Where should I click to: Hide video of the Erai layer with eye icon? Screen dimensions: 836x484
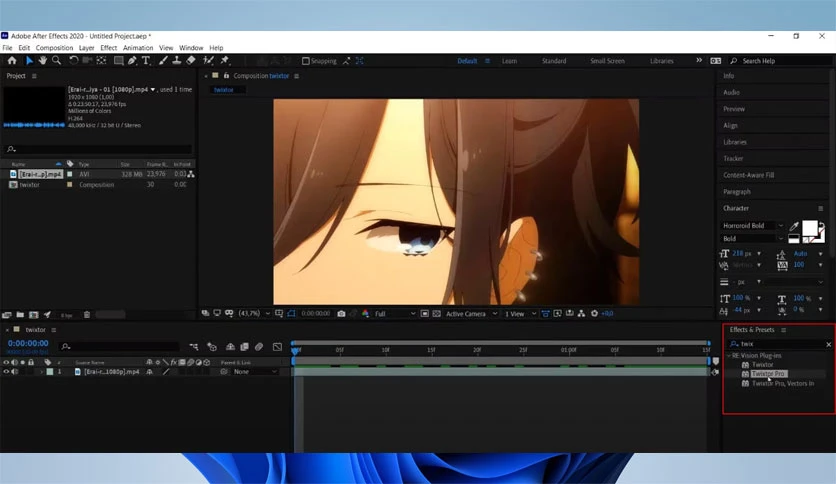6,372
